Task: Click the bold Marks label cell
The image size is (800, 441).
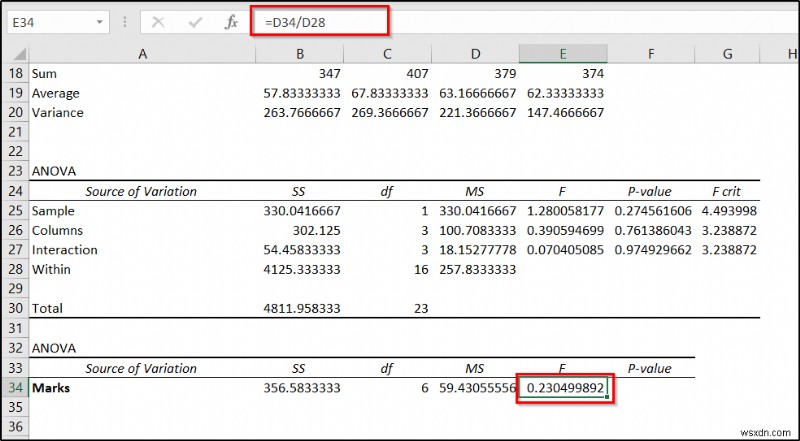Action: tap(51, 388)
